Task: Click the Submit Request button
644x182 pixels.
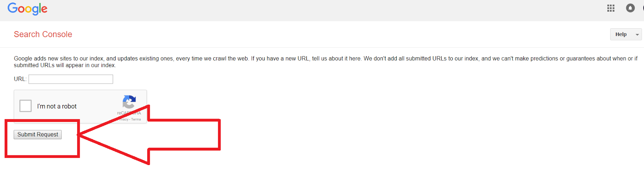Action: [x=37, y=134]
